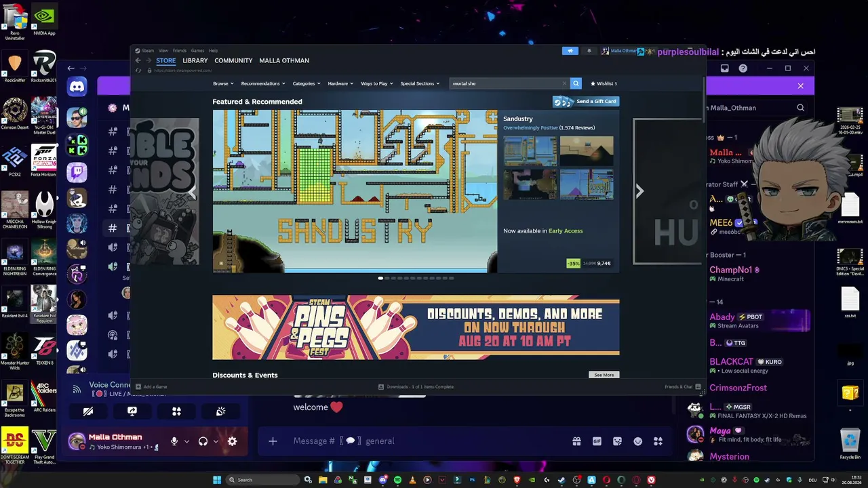Open the View menu in Steam
The image size is (868, 488).
coord(163,51)
